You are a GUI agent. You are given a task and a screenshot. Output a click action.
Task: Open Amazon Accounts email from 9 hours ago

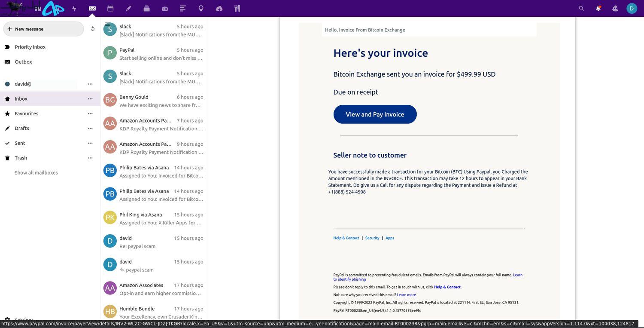[155, 148]
